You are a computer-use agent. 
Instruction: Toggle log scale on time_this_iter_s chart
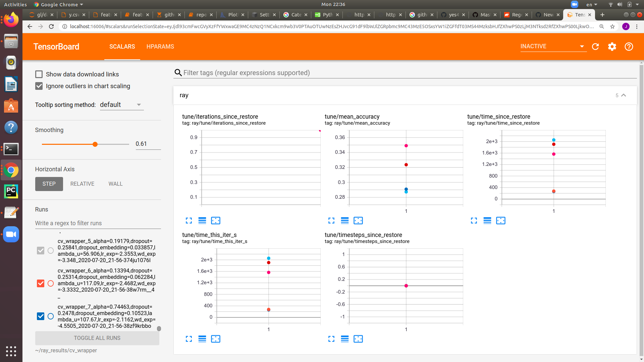pos(202,339)
